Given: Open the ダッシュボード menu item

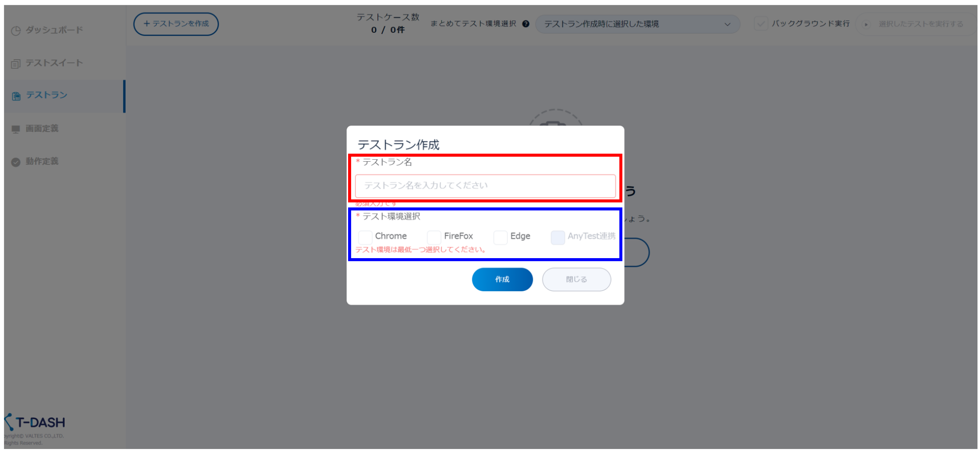Looking at the screenshot, I should point(54,30).
